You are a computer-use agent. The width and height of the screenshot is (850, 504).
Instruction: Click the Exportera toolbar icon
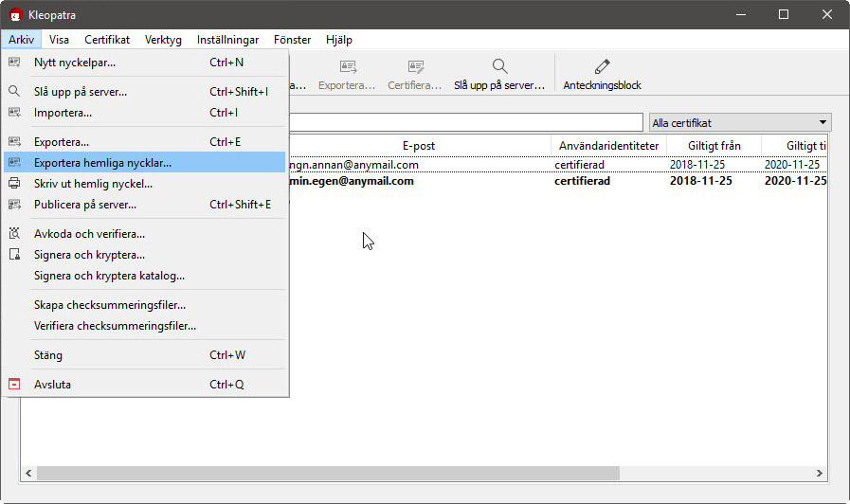coord(347,67)
